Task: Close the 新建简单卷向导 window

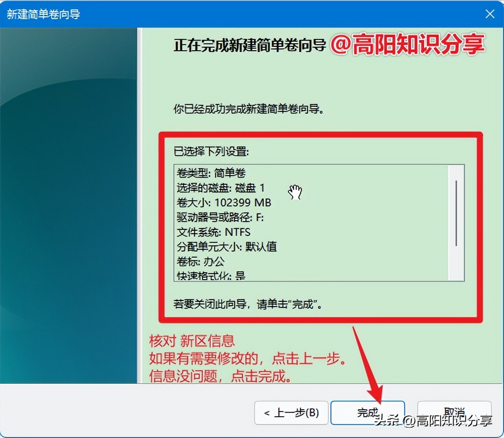Action: pos(490,14)
